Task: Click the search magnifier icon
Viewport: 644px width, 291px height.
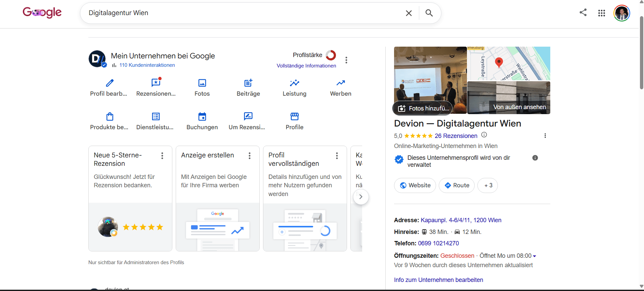Action: point(429,13)
